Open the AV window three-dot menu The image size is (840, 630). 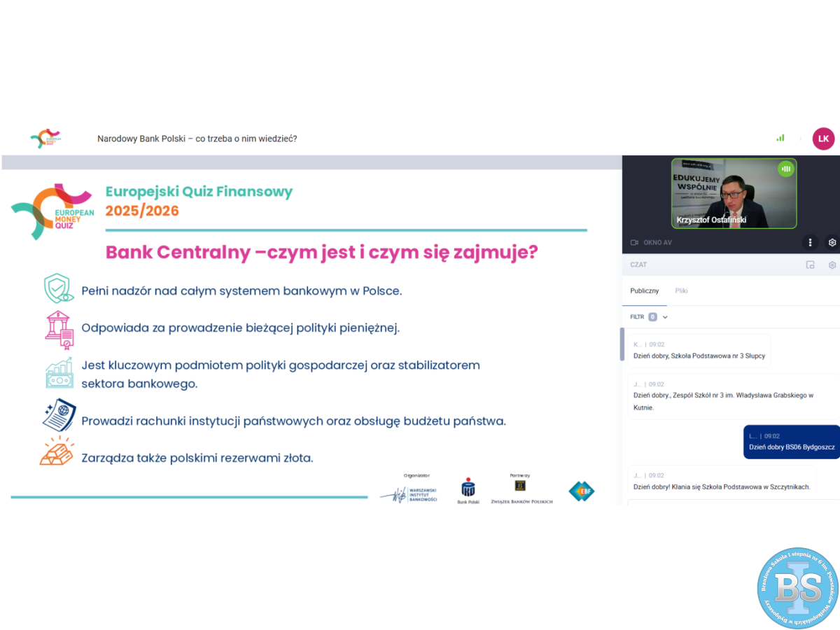810,242
